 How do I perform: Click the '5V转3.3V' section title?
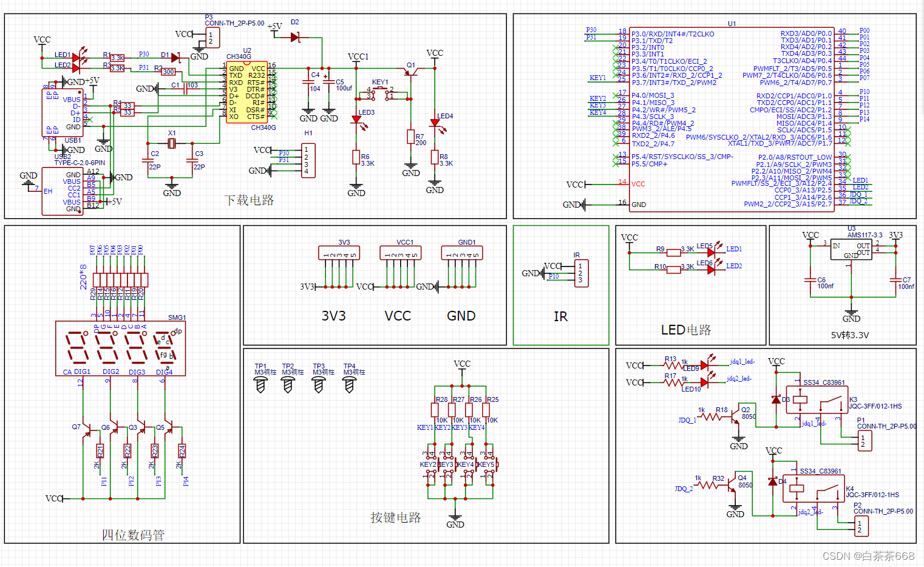850,335
